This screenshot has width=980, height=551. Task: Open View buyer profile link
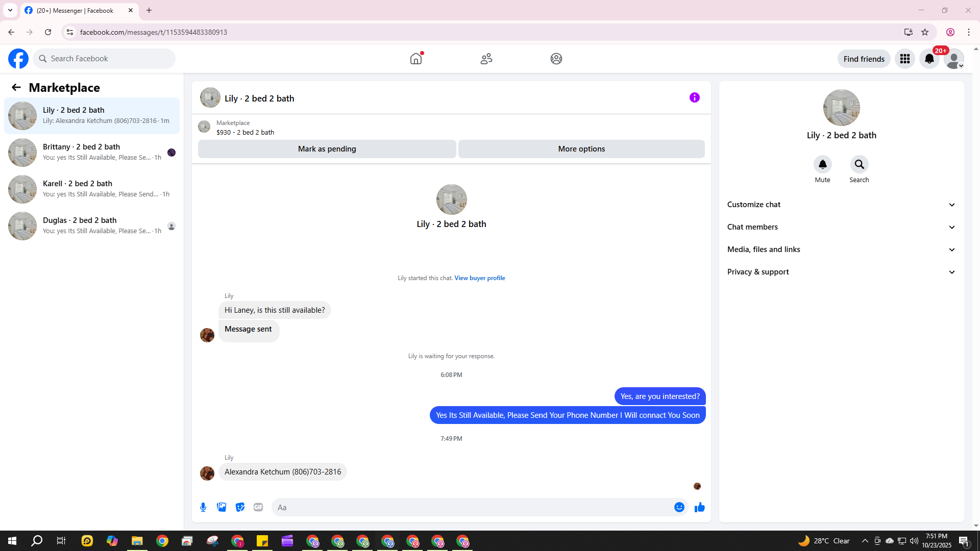479,278
